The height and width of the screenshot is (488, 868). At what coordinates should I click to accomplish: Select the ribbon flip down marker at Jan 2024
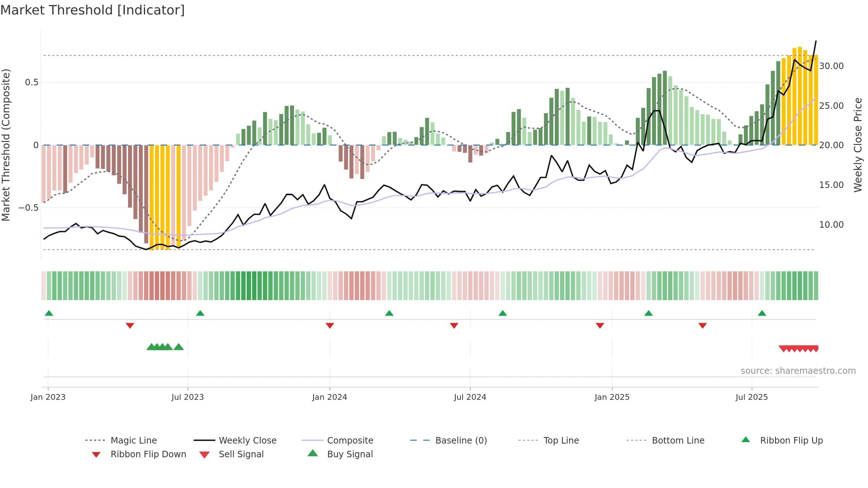click(x=330, y=326)
